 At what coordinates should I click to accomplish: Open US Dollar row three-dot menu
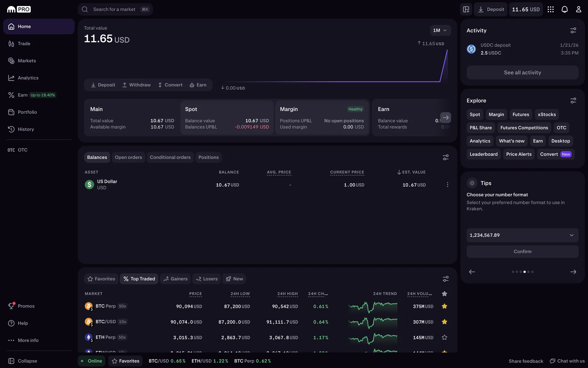[x=447, y=185]
